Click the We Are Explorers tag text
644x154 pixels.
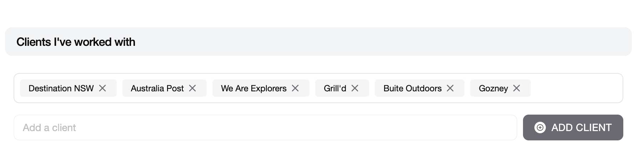tap(253, 88)
